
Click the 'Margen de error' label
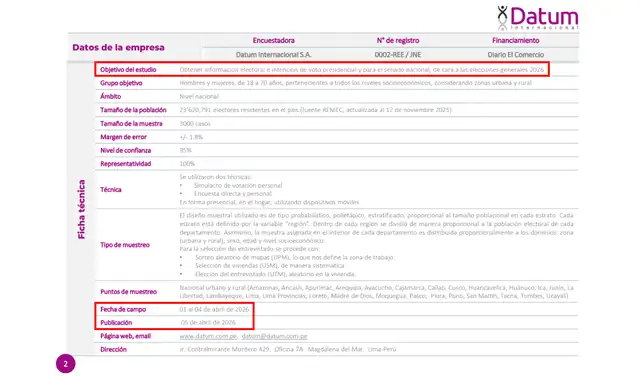123,137
